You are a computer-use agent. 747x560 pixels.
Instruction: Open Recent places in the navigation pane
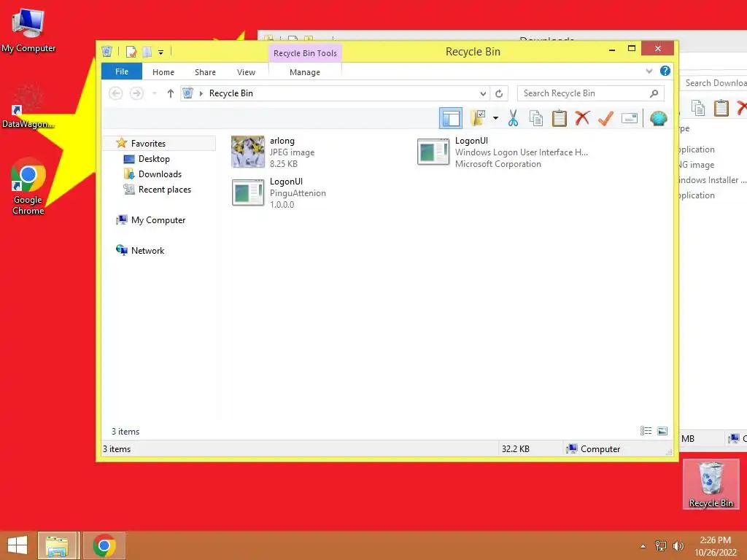165,189
